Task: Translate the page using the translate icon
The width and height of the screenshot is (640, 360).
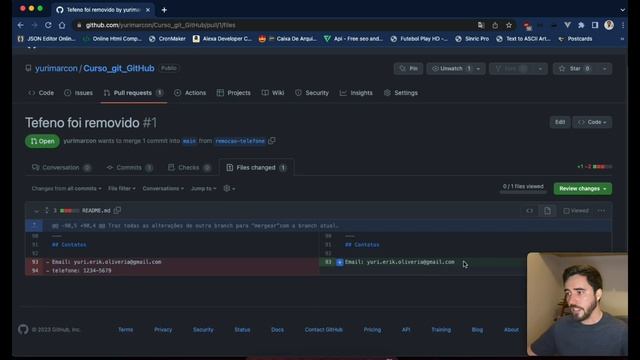Action: 481,25
